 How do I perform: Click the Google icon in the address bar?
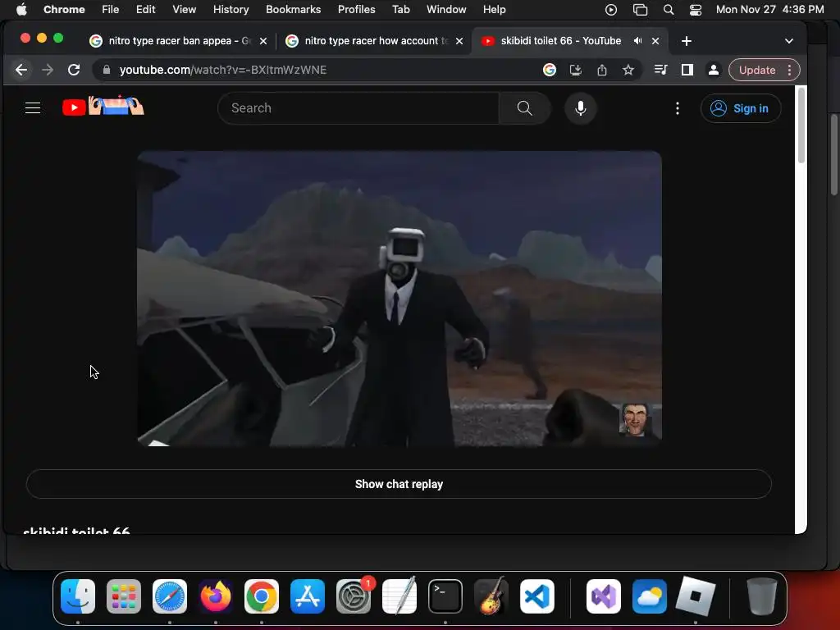click(549, 70)
